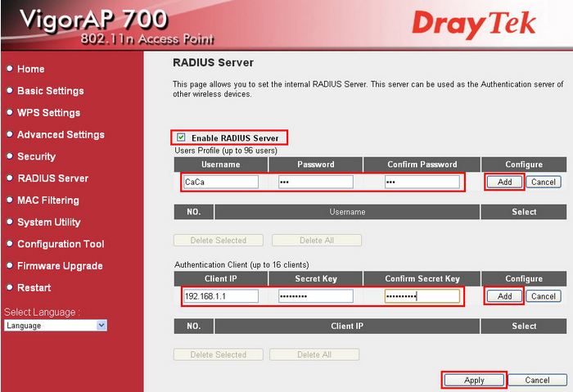Open the Select Language dropdown
This screenshot has width=573, height=392.
coord(56,325)
